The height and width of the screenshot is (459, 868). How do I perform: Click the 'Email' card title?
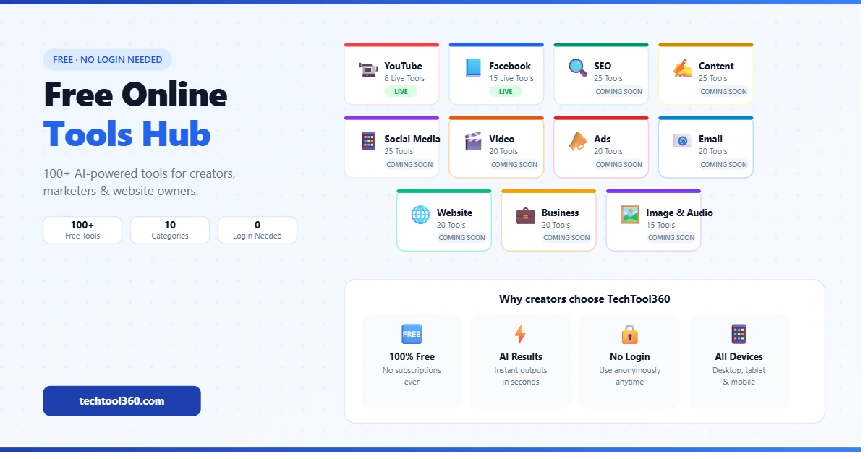point(710,139)
